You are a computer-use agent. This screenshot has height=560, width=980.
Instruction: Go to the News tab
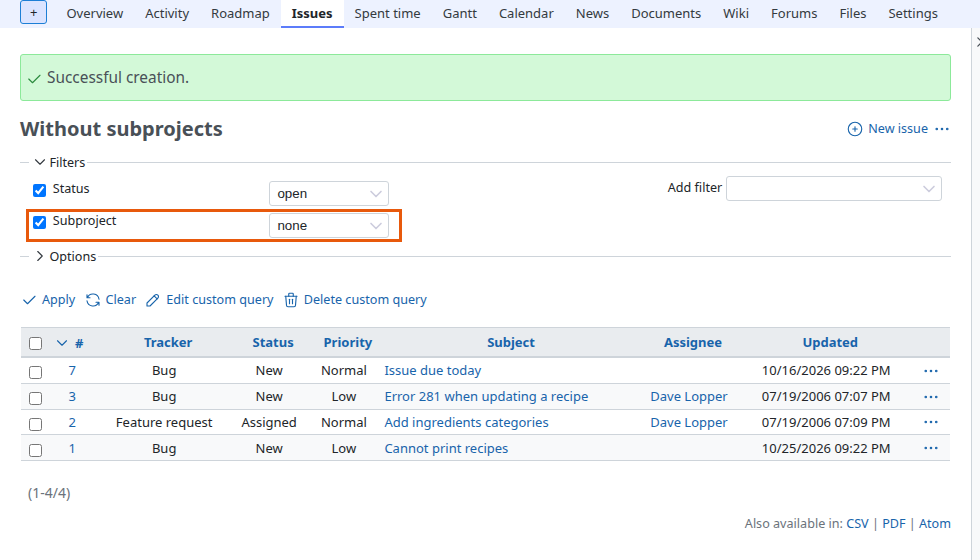click(592, 14)
